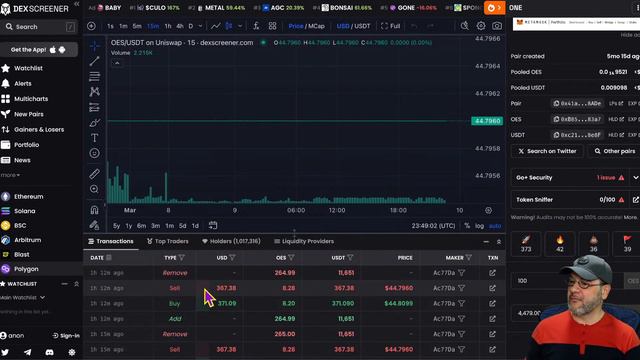Switch to the Top Traders tab
This screenshot has width=640, height=360.
tap(167, 241)
